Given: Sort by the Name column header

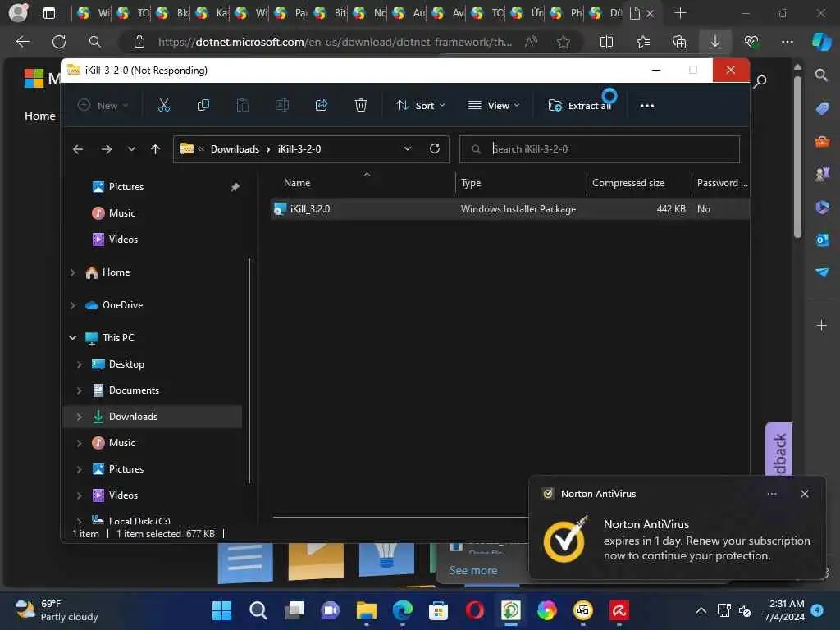Looking at the screenshot, I should point(297,183).
